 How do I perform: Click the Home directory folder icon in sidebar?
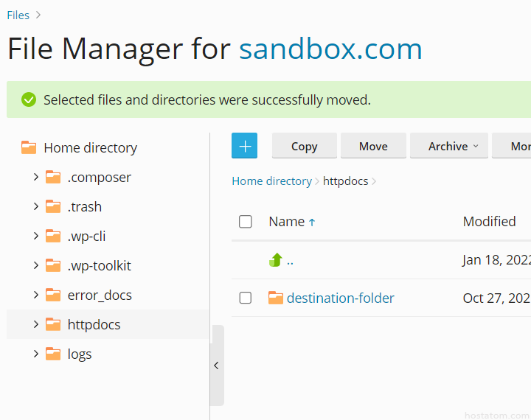coord(29,147)
